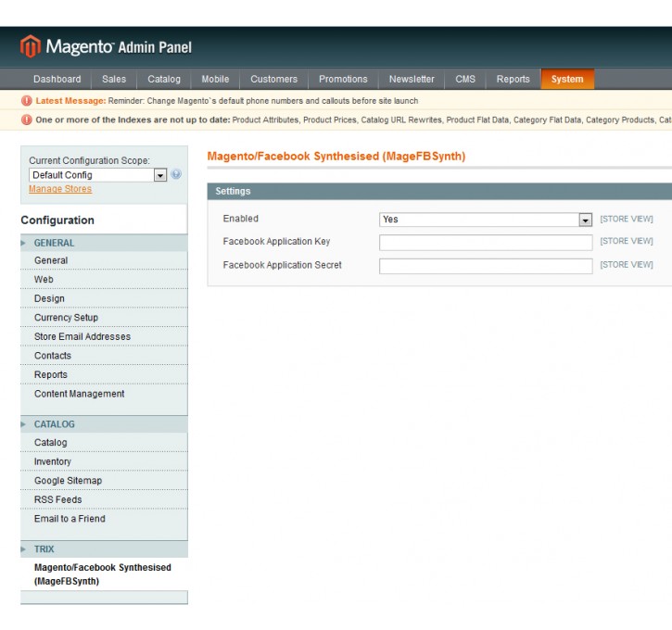Click the Facebook Application Secret label
This screenshot has height=630, width=672.
click(x=282, y=265)
